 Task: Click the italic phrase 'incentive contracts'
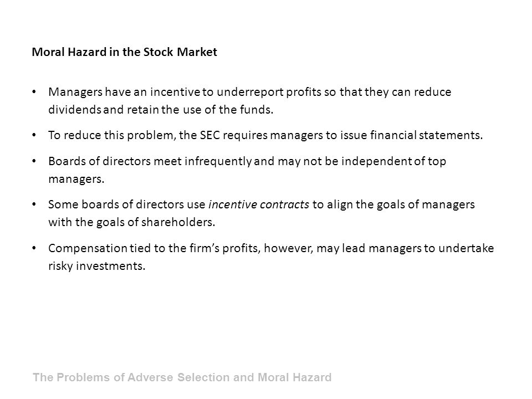click(259, 204)
